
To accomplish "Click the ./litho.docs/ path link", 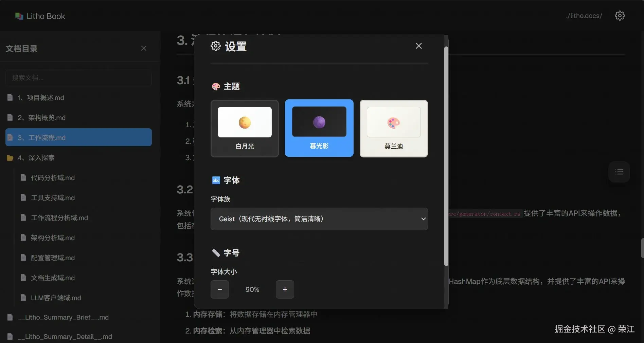I will point(584,16).
